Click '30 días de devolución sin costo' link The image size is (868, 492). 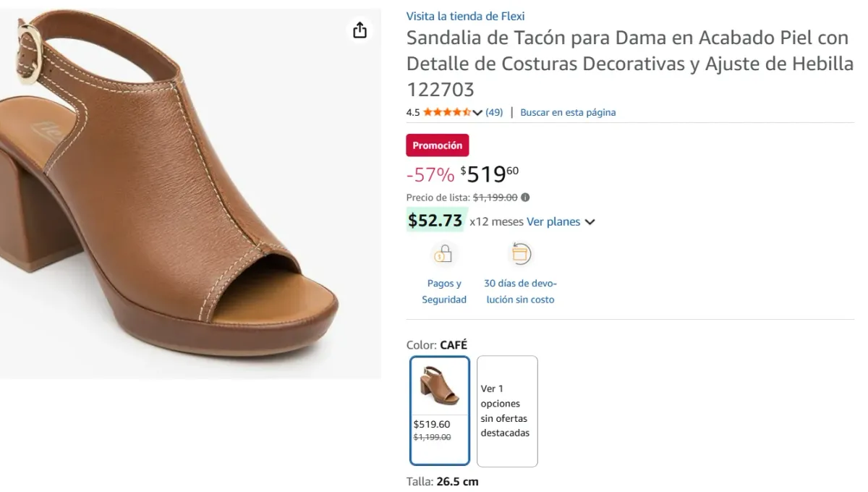(x=520, y=291)
